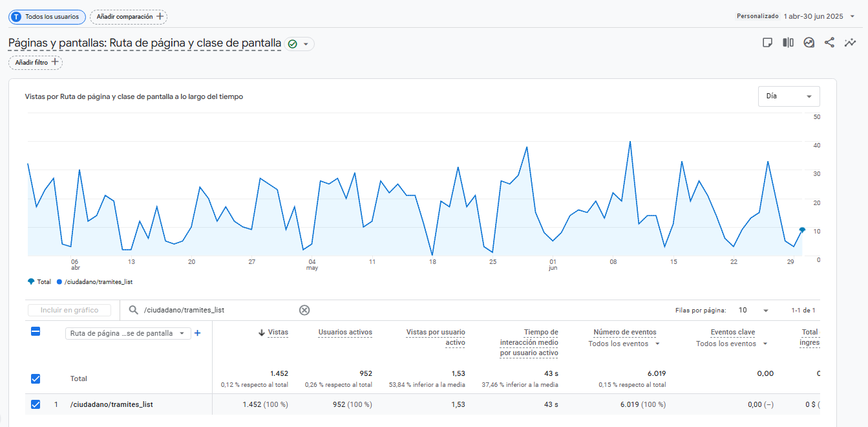Open Insights sparkline icon
Image resolution: width=868 pixels, height=427 pixels.
tap(850, 43)
